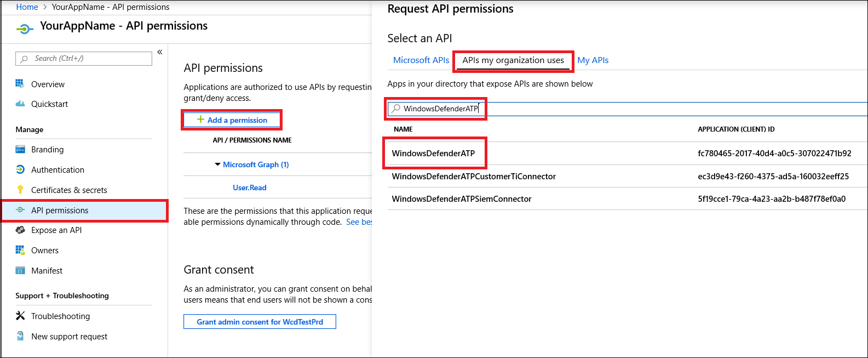Click the Expose an API icon
The height and width of the screenshot is (358, 868).
20,230
